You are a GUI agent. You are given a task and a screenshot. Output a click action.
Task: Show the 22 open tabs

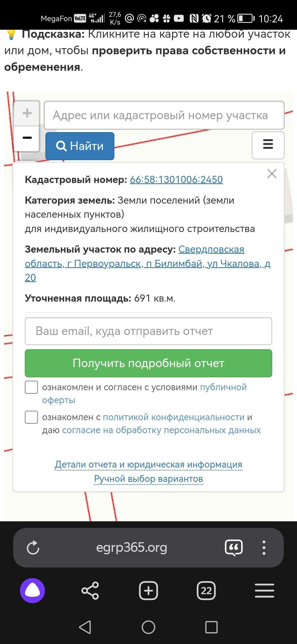(x=206, y=590)
